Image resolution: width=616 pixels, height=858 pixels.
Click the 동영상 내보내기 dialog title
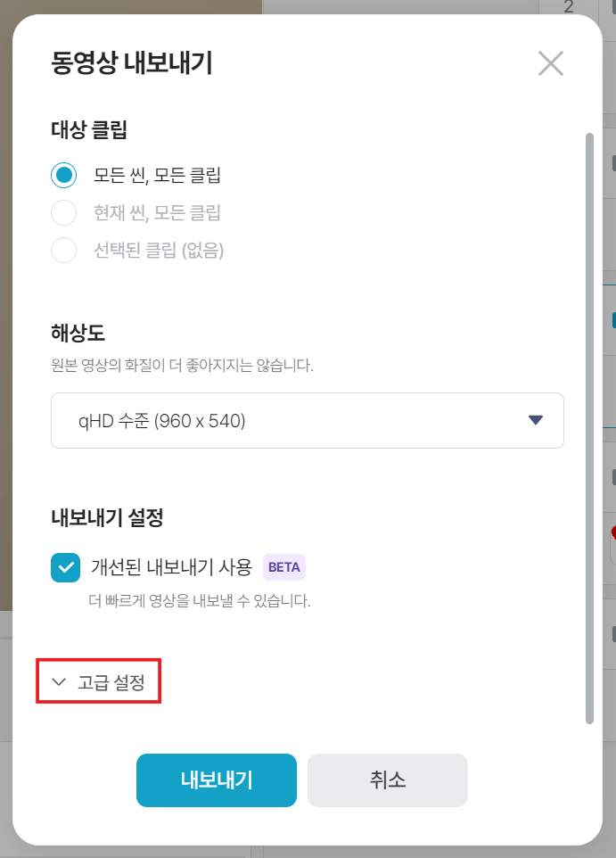point(132,64)
